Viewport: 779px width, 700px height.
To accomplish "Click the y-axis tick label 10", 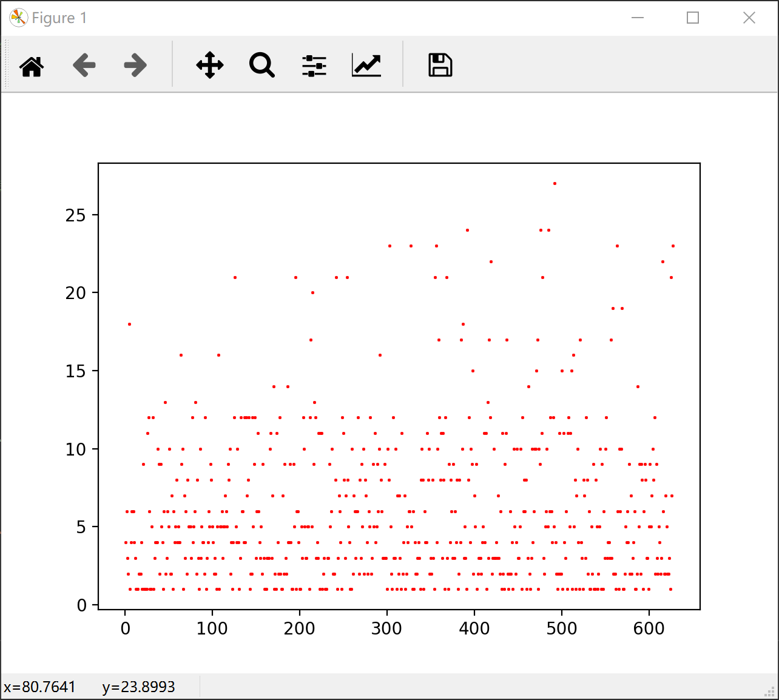I will [x=75, y=449].
